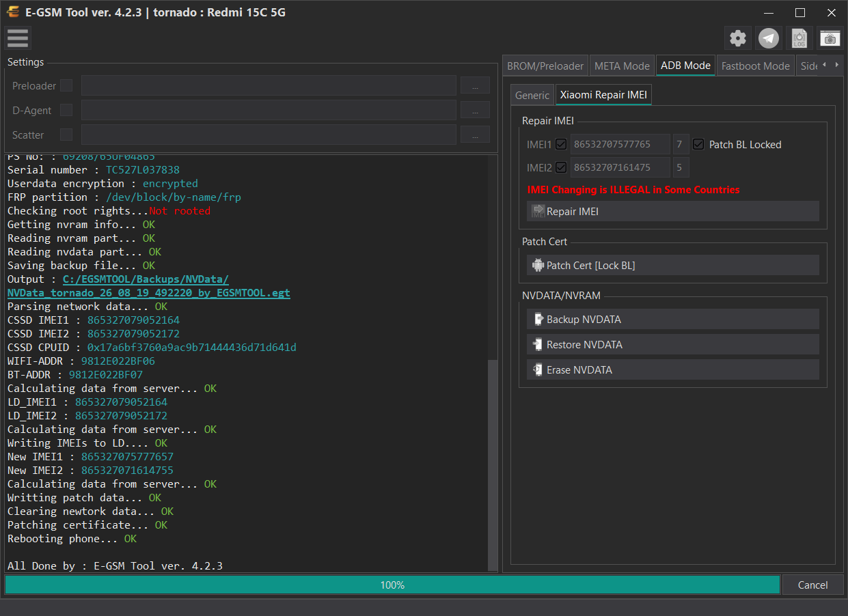Open settings gear icon
Screen dimensions: 848x616
(x=738, y=38)
